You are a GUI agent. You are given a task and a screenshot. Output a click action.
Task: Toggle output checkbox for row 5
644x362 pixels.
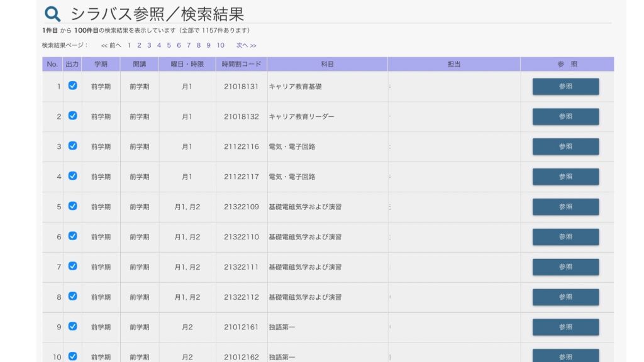pyautogui.click(x=72, y=206)
